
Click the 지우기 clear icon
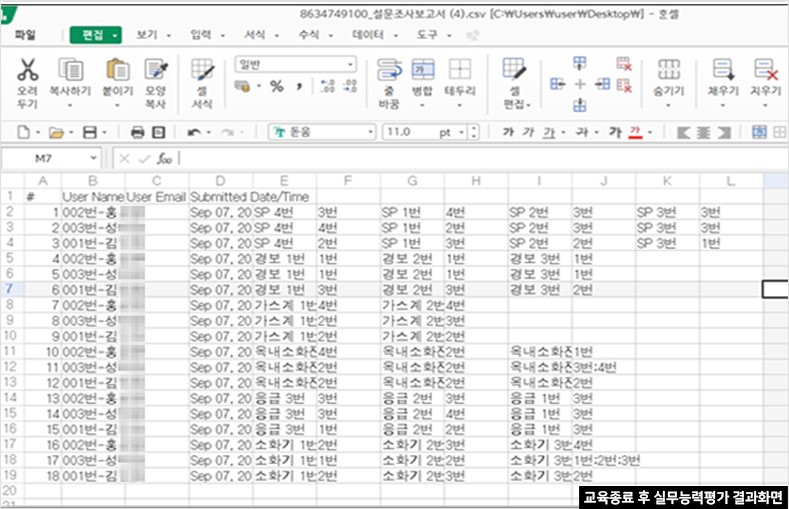[765, 69]
